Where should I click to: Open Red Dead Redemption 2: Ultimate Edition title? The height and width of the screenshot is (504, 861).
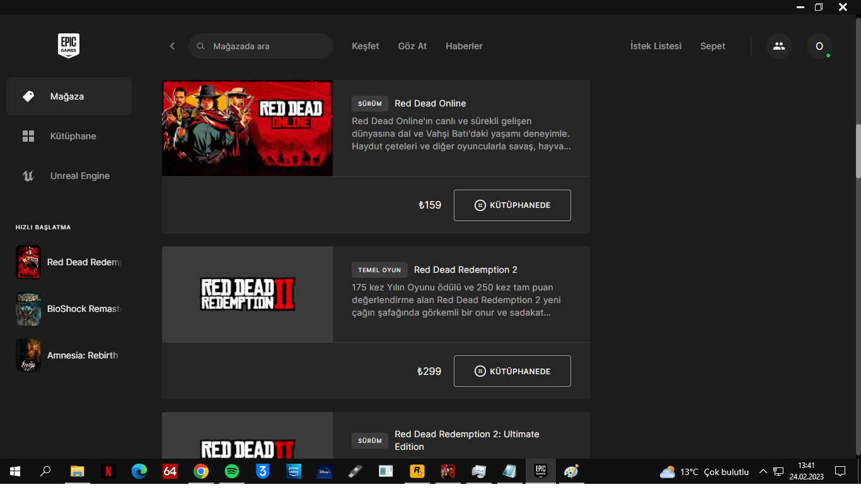[467, 440]
